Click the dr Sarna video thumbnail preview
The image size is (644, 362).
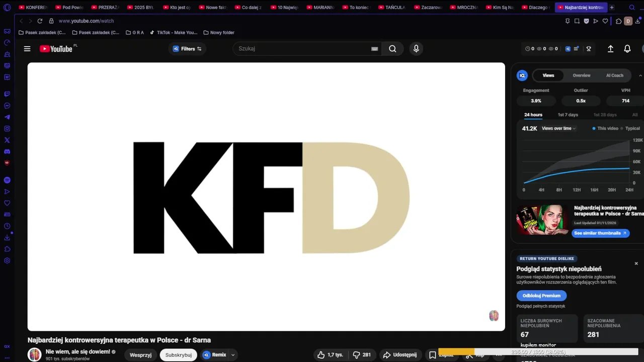click(543, 220)
